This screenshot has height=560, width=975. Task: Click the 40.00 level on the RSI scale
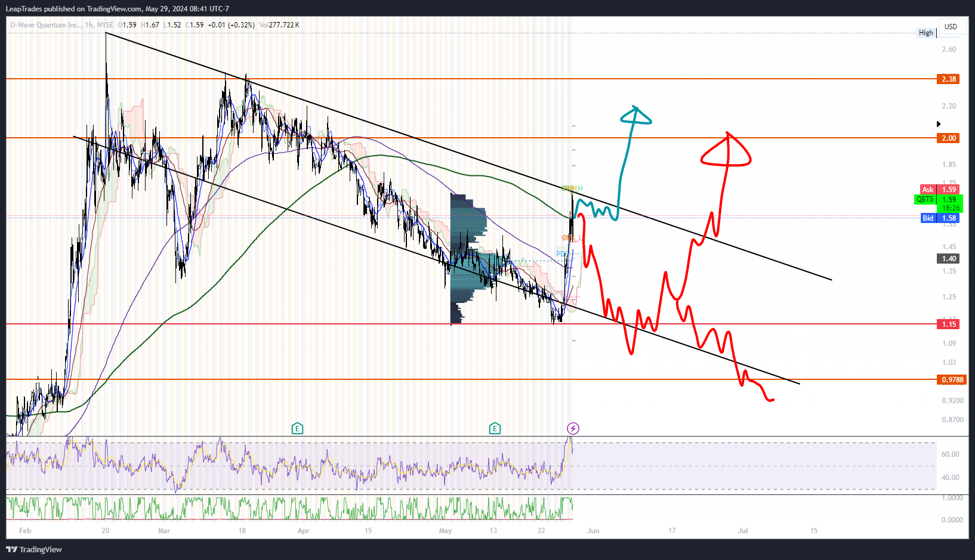click(950, 478)
